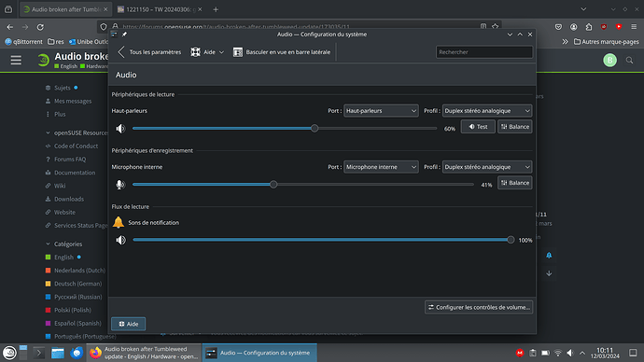Click the bell icon for Sons de notification
The height and width of the screenshot is (362, 644).
119,222
